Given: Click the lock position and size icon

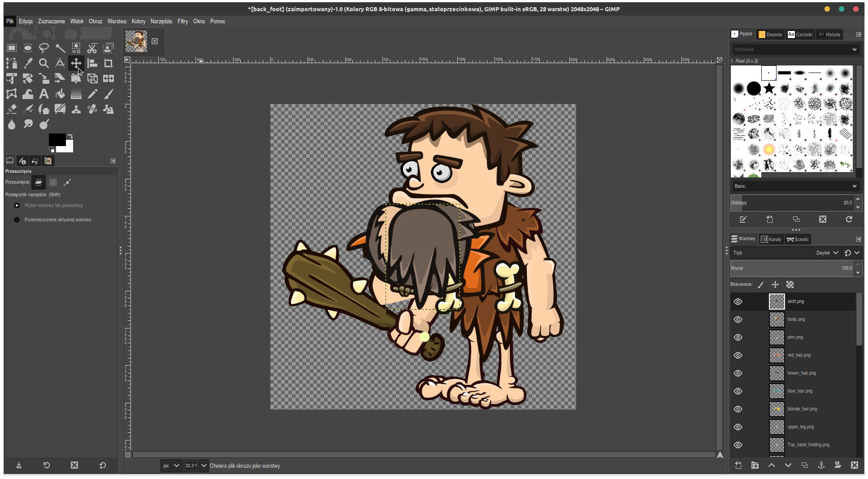Looking at the screenshot, I should coord(775,285).
